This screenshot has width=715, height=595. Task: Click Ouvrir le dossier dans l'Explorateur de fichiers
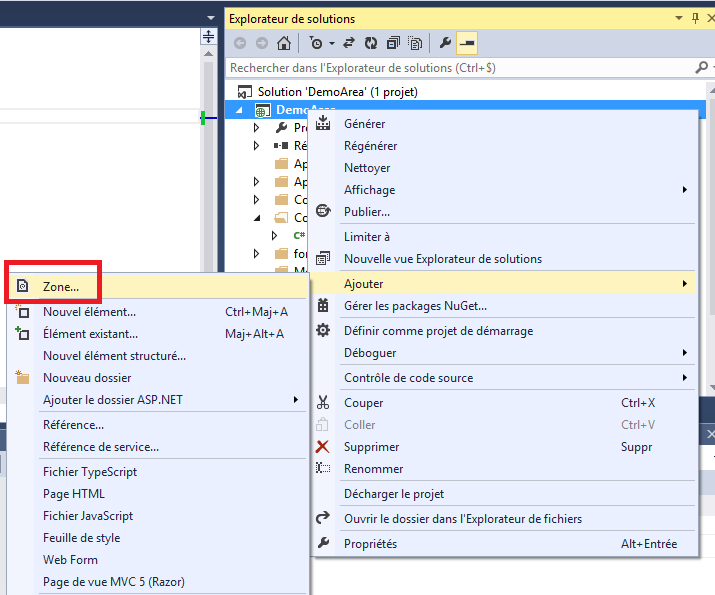504,518
